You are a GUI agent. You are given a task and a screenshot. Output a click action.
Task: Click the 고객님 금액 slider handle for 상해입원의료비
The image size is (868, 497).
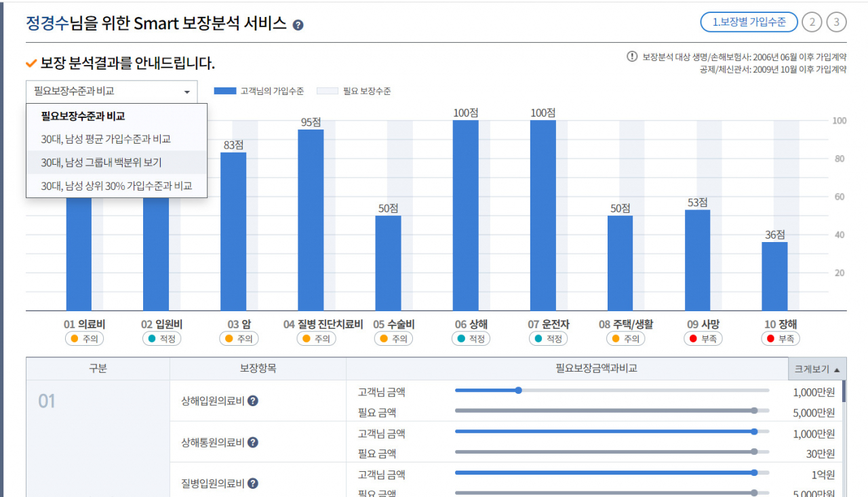pos(518,391)
